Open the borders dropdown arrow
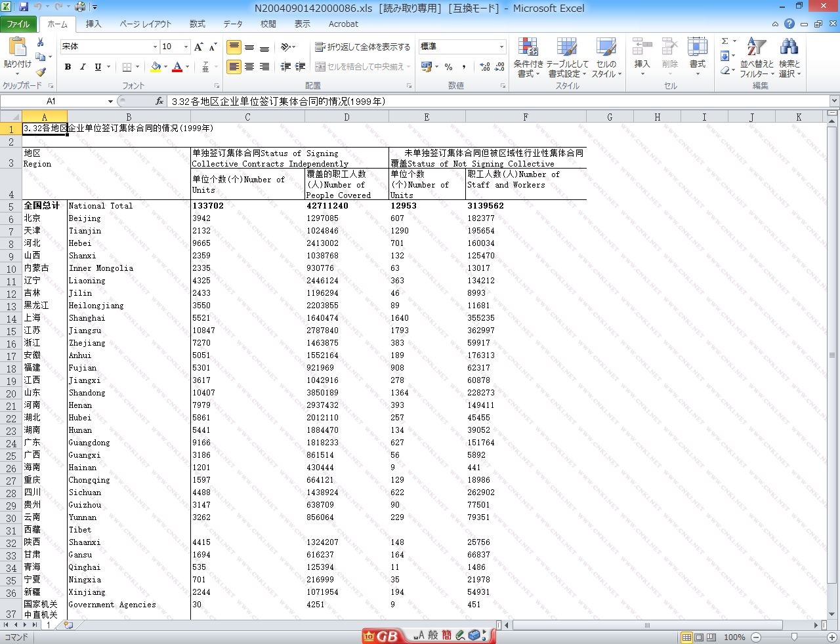840x644 pixels. coord(138,67)
